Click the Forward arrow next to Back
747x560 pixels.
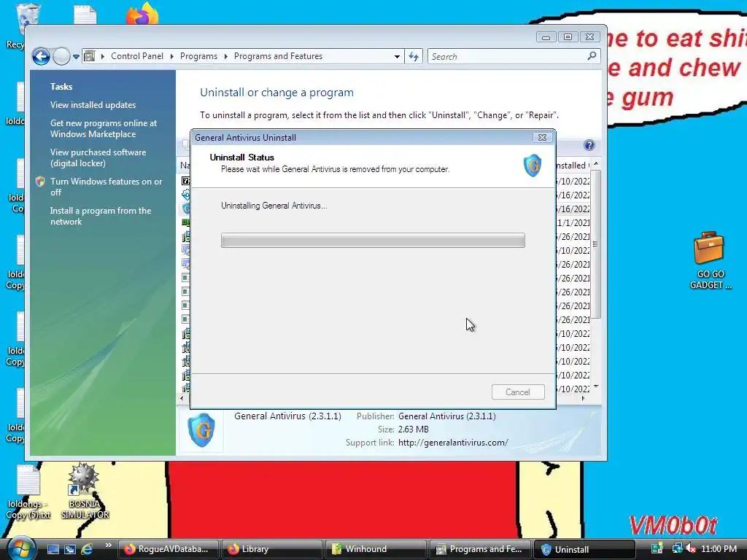(x=61, y=57)
